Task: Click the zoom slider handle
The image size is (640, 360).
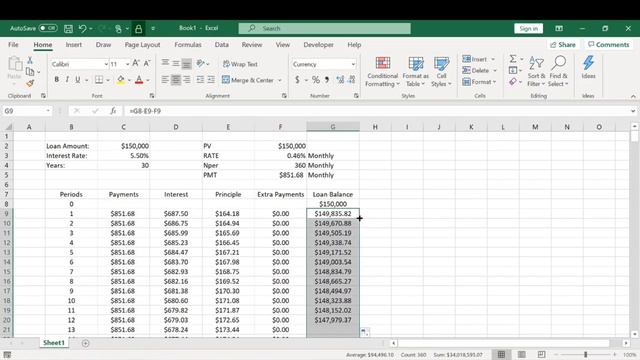Action: [586, 354]
